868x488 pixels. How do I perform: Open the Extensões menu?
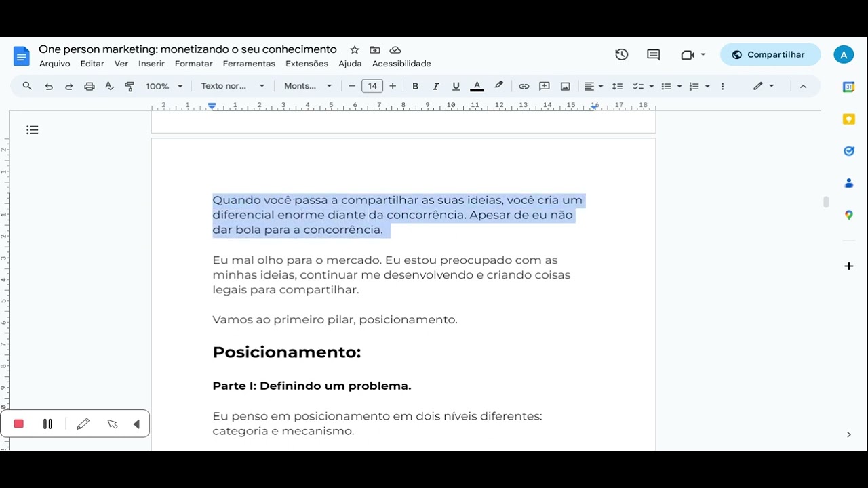pos(307,64)
